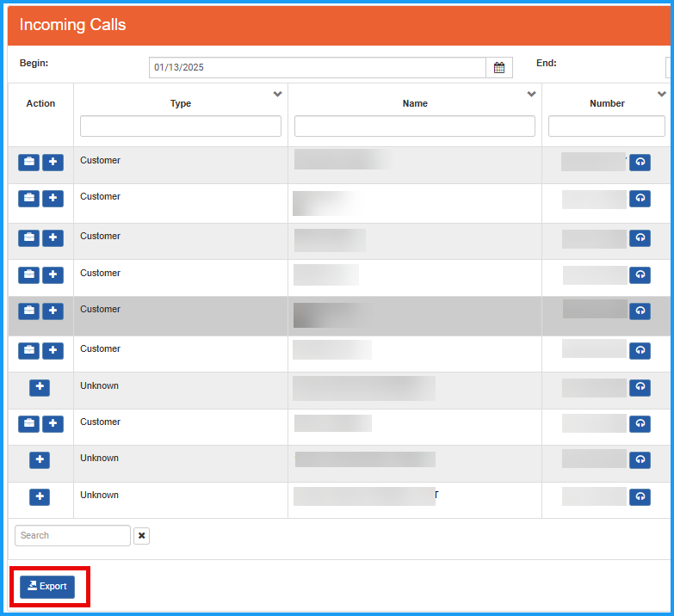Open the Name column dropdown arrow

[x=531, y=94]
